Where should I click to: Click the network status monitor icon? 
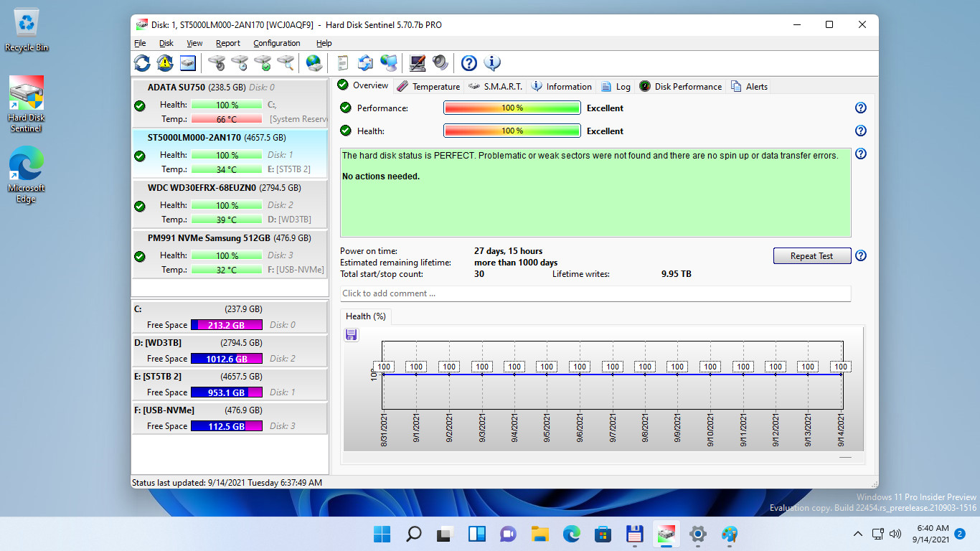click(390, 63)
